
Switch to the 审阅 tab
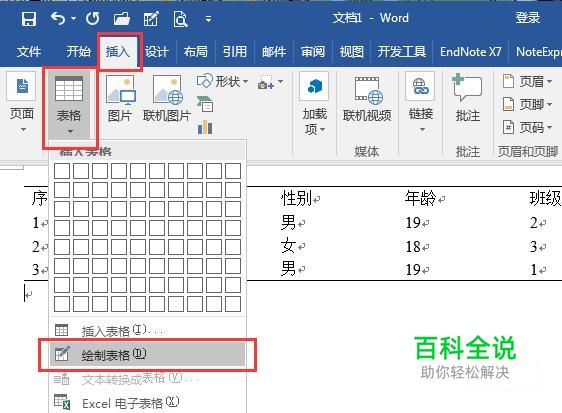coord(313,52)
